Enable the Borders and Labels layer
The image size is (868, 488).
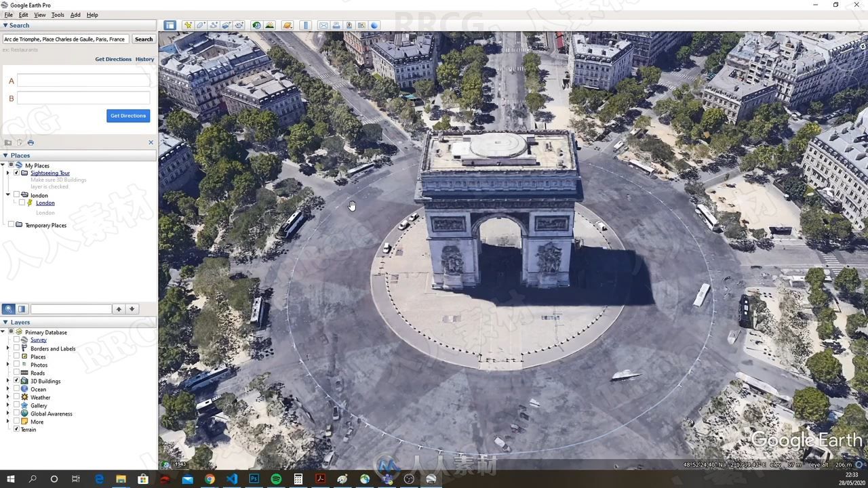pyautogui.click(x=16, y=348)
